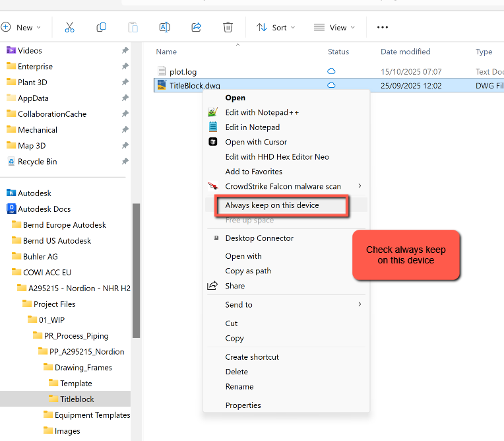Click cloud status icon of plot.log
Screen dimensions: 504x441
click(331, 71)
